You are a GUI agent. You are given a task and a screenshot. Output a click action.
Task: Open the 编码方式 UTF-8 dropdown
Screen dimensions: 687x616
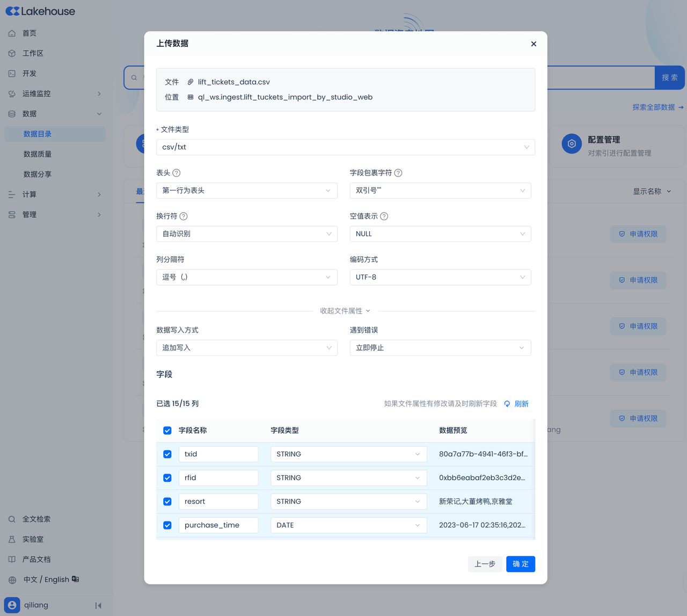pos(440,277)
